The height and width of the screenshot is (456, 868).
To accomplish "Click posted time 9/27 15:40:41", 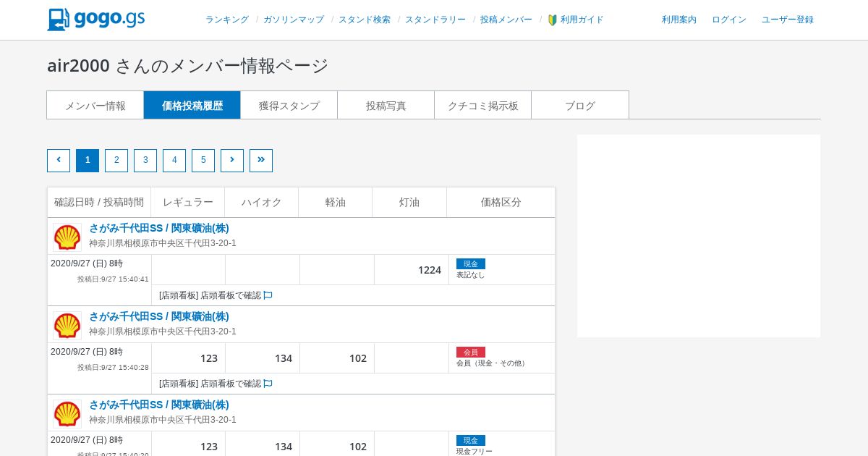I will pos(113,279).
